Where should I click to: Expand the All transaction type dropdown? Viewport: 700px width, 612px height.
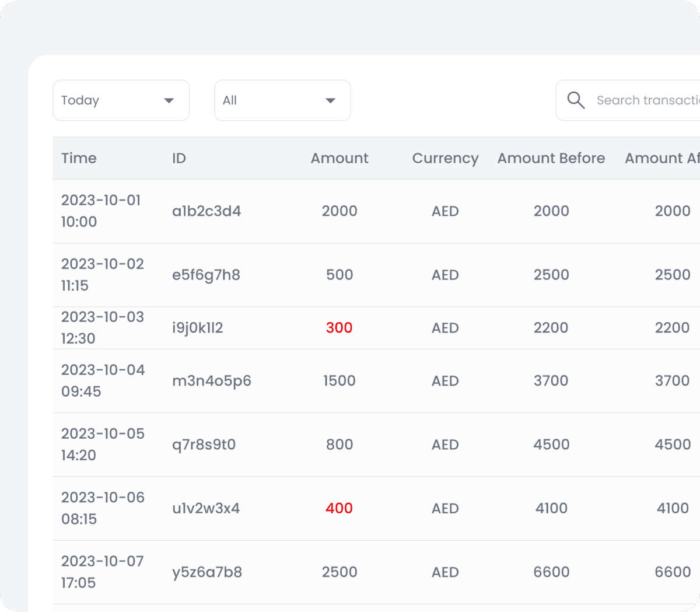[282, 100]
